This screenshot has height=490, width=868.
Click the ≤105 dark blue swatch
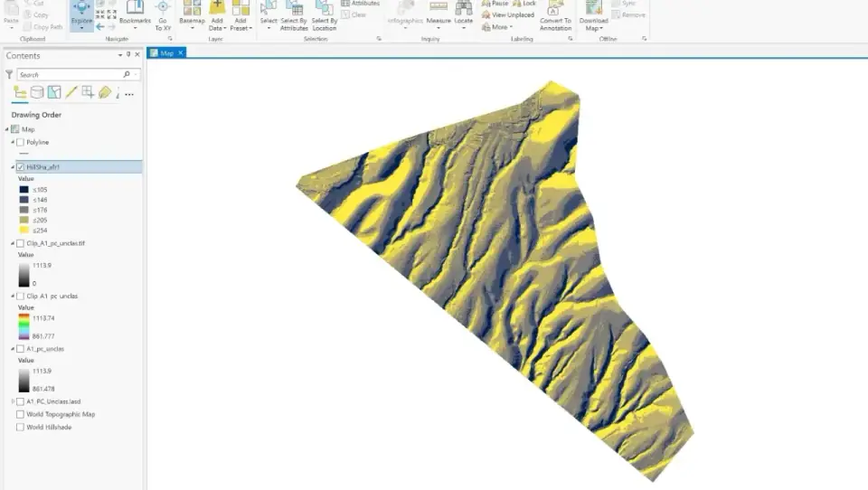pyautogui.click(x=24, y=189)
